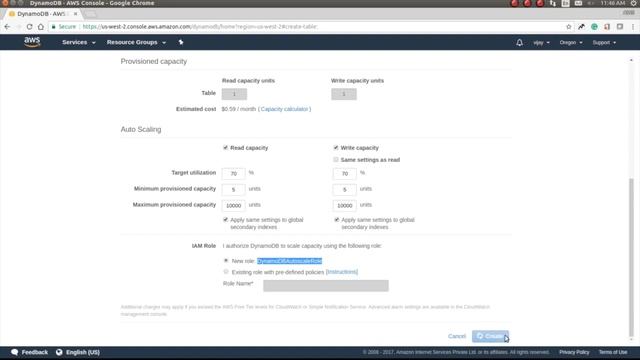Expand the Services dropdown
The image size is (640, 360).
click(79, 42)
